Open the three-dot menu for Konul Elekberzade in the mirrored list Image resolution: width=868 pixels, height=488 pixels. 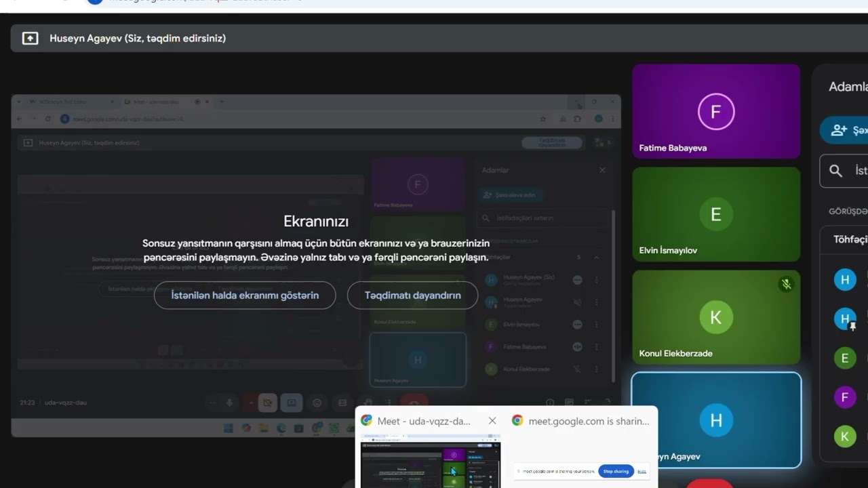pos(597,369)
